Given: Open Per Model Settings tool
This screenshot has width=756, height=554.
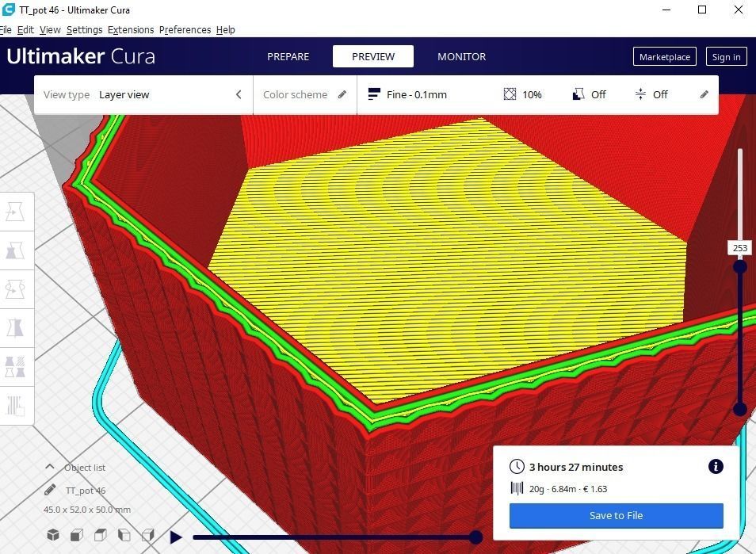Looking at the screenshot, I should coord(15,367).
